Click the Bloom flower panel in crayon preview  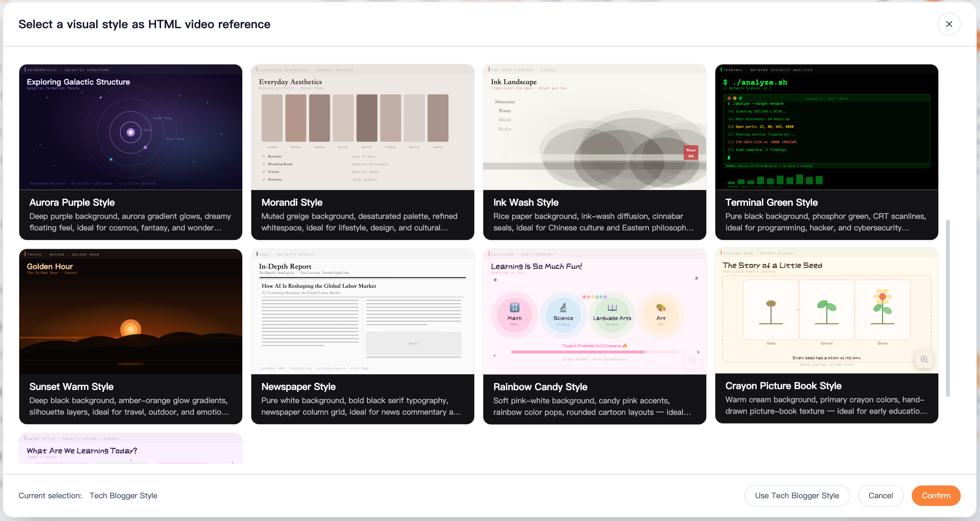coord(882,310)
